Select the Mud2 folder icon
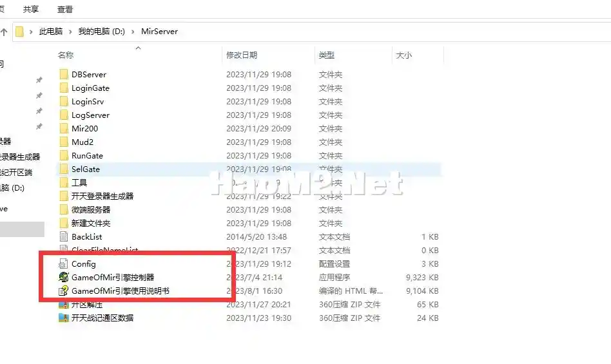The height and width of the screenshot is (364, 611). (x=64, y=142)
